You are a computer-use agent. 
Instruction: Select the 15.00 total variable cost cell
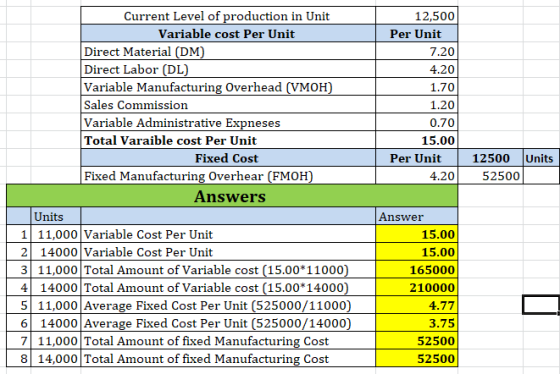coord(416,140)
